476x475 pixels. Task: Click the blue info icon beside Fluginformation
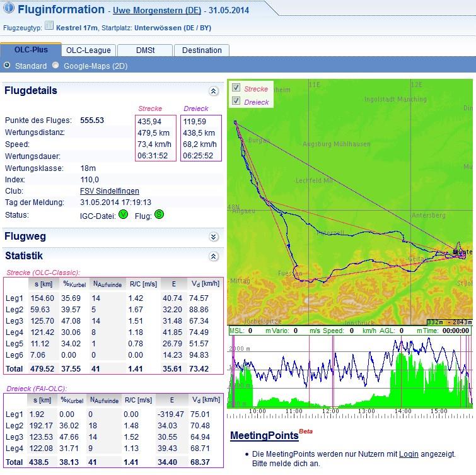9,9
